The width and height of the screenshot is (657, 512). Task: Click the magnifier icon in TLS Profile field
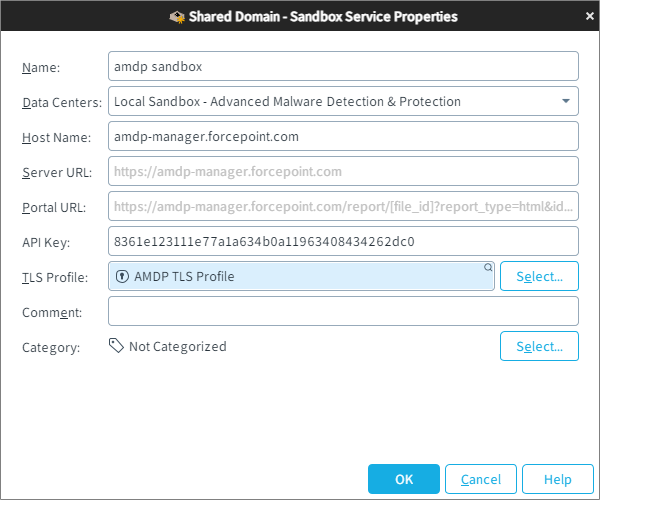488,267
